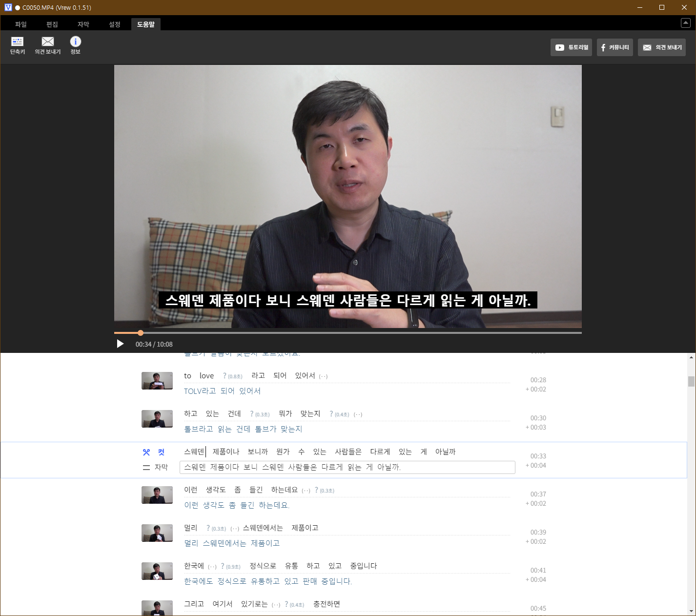696x616 pixels.
Task: Select the 도움말 tab
Action: pos(146,24)
